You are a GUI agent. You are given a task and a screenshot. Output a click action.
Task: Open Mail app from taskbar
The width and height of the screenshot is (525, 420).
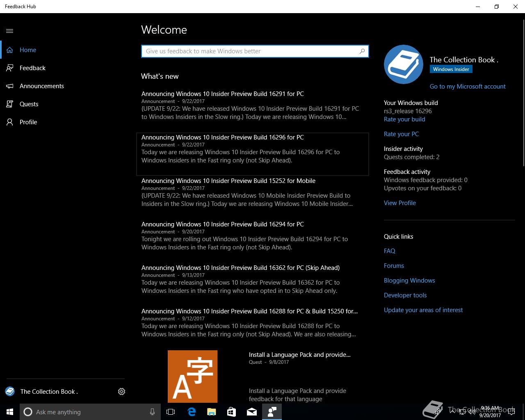[252, 412]
